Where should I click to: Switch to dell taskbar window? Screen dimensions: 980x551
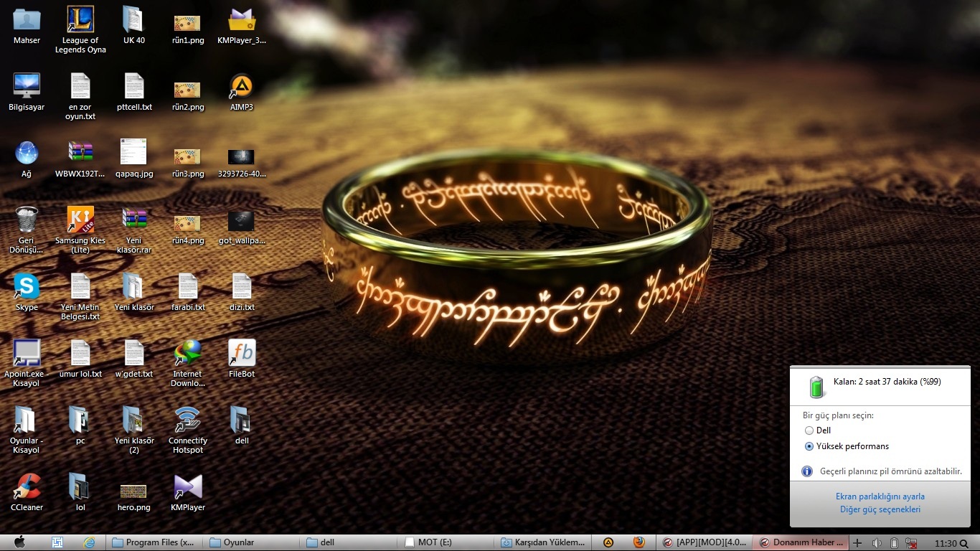pos(349,542)
